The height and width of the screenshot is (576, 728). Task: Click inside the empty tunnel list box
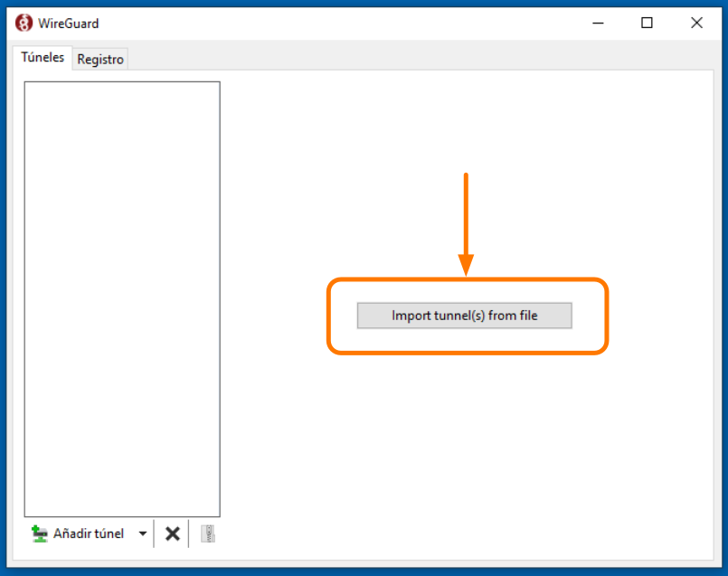point(122,298)
